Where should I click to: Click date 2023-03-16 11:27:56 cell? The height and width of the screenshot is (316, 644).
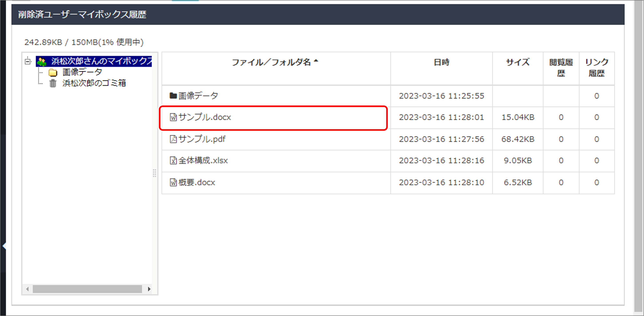(441, 139)
